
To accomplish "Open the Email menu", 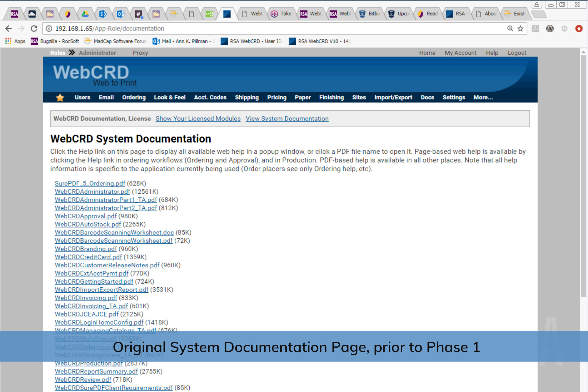I will point(106,98).
